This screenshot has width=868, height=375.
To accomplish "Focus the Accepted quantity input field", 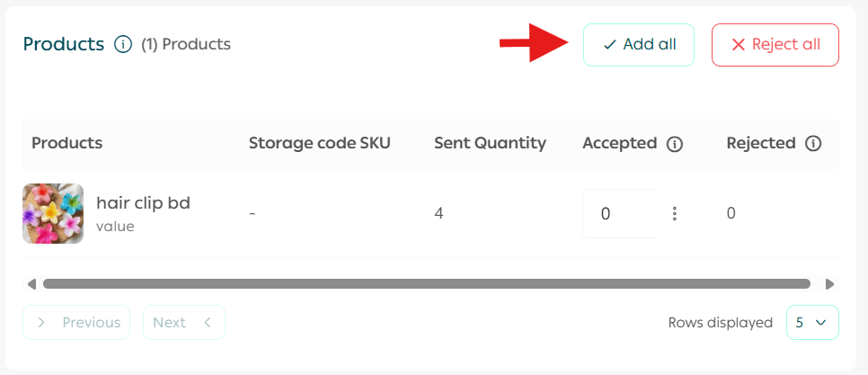I will tap(619, 214).
